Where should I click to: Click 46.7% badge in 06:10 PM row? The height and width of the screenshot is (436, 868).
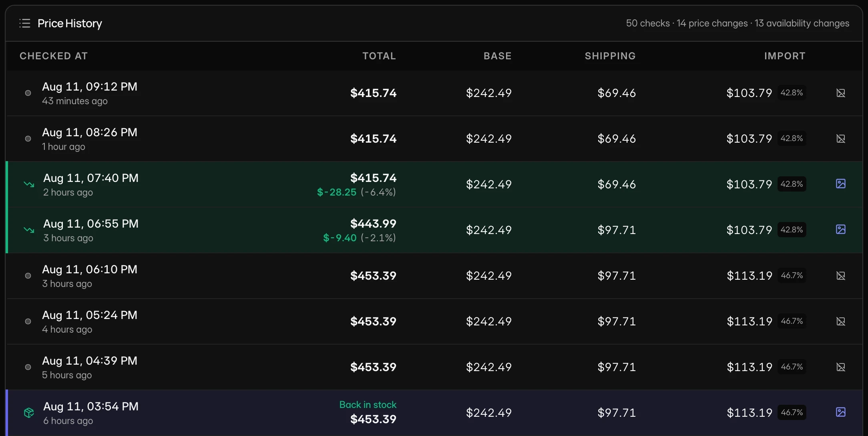792,275
